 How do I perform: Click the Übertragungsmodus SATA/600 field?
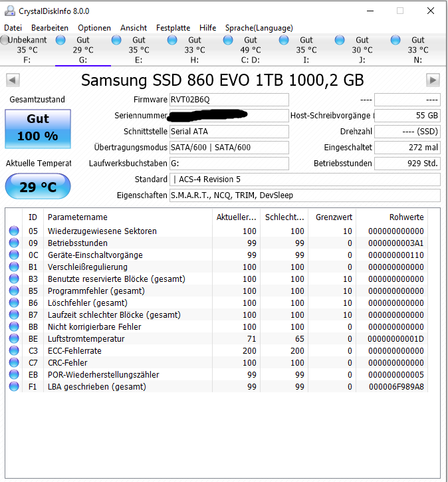coord(229,148)
